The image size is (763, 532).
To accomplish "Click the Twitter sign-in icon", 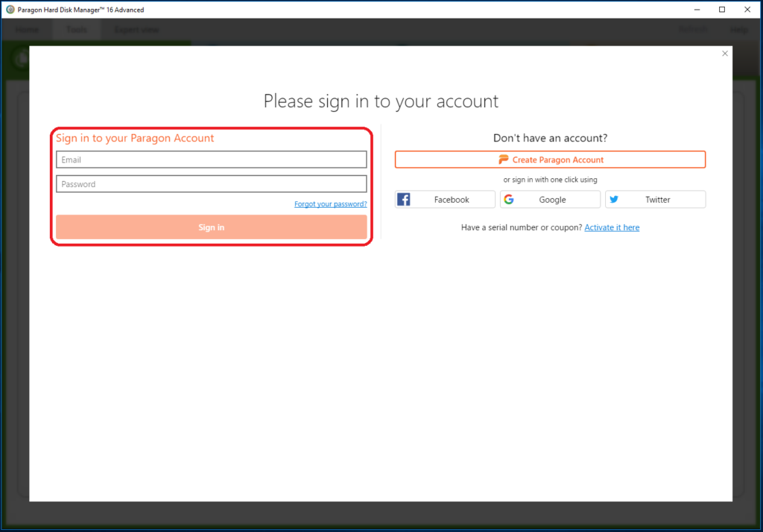I will (614, 199).
